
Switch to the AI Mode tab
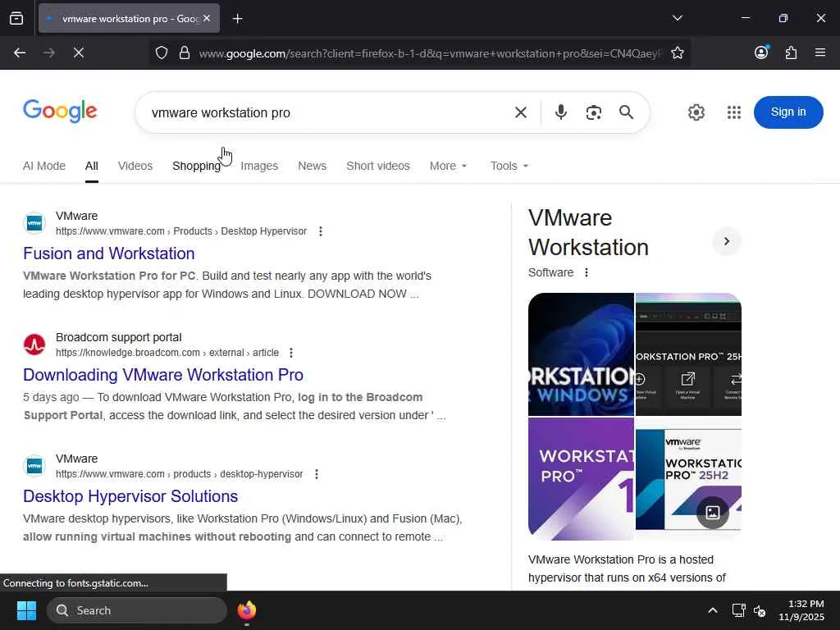(x=44, y=166)
